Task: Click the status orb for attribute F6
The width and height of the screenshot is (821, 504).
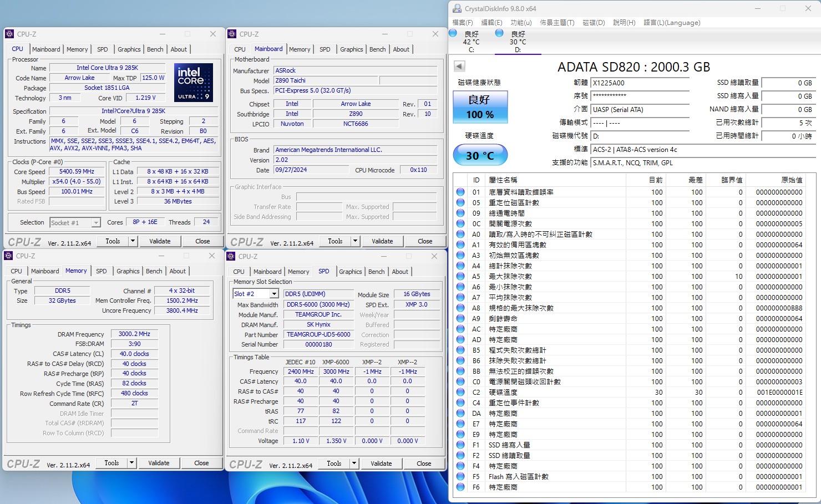Action: pyautogui.click(x=460, y=487)
